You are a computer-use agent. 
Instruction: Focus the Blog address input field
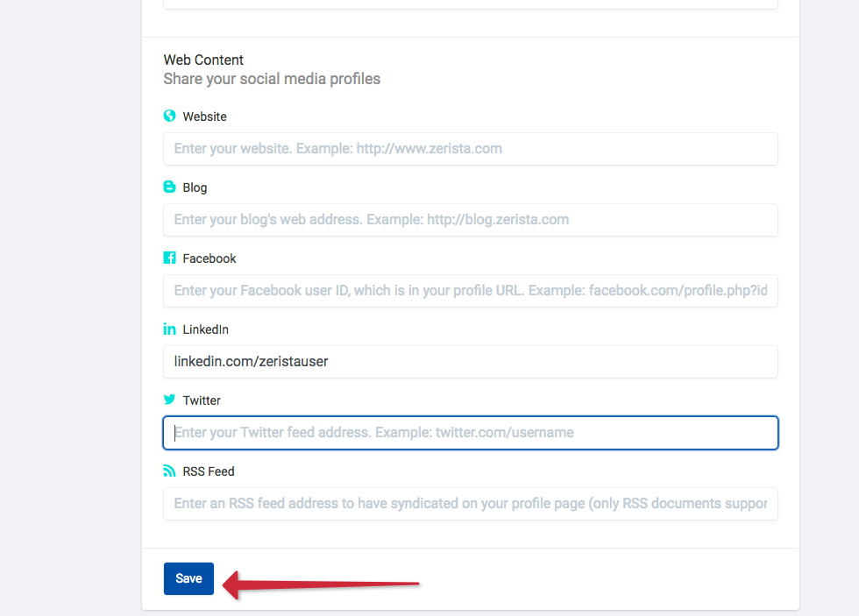(470, 220)
